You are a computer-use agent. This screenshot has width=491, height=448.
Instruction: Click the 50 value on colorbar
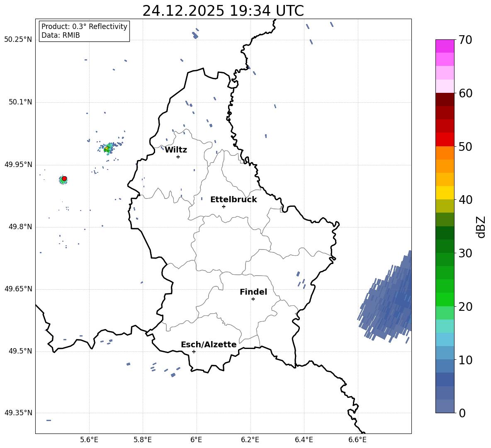465,147
